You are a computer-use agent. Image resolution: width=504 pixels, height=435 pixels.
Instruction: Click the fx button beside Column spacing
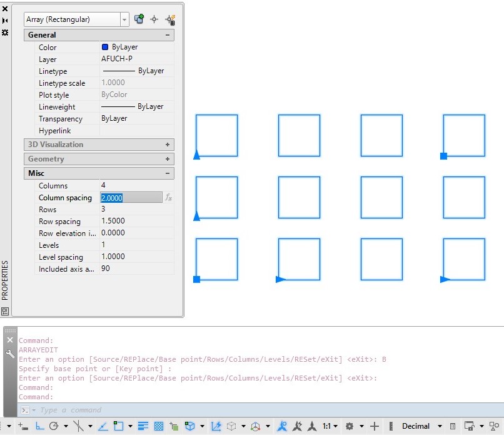coord(168,197)
